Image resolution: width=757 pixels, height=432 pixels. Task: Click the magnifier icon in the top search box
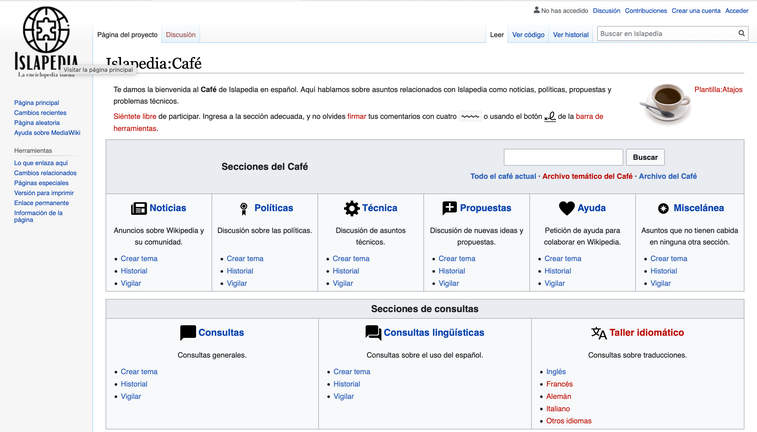coord(742,34)
